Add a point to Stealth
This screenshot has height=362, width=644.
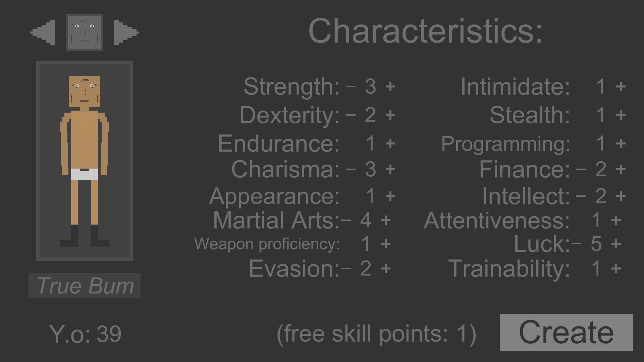[621, 115]
